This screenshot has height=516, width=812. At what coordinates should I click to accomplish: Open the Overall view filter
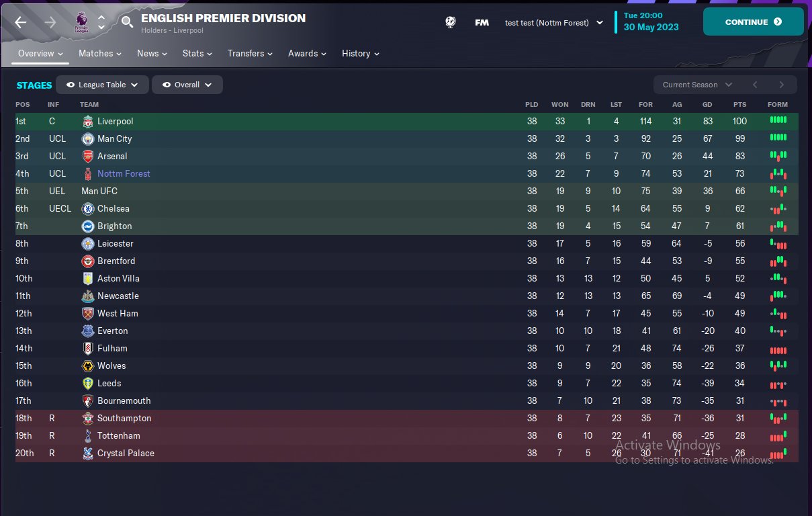point(187,85)
